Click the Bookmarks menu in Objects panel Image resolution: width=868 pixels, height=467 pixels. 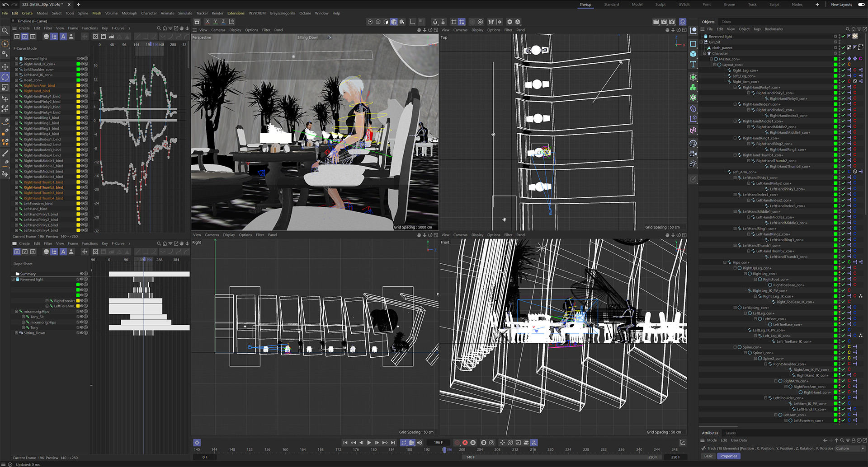(774, 29)
